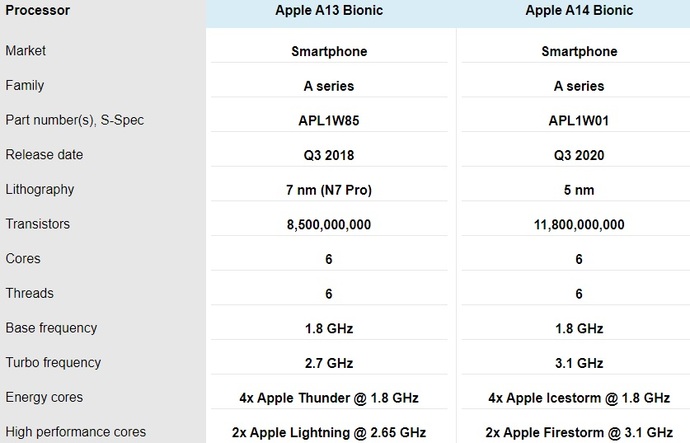The image size is (690, 443).
Task: Click the Base frequency row label
Action: point(51,328)
